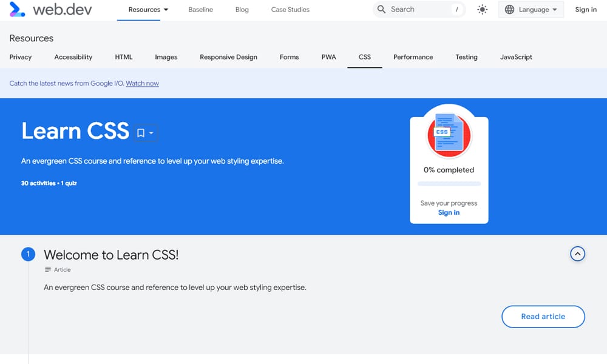
Task: Click the Article type icon
Action: [48, 270]
